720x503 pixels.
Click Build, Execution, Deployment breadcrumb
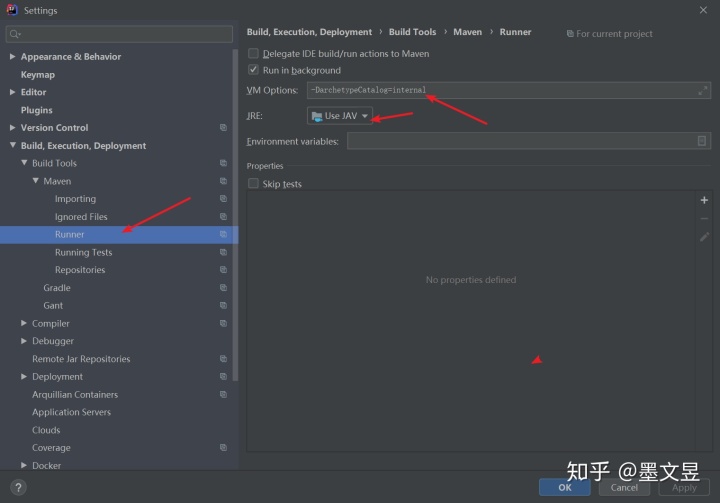coord(309,32)
